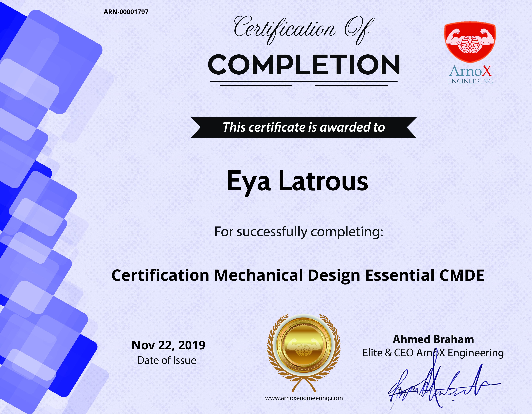The image size is (532, 414).
Task: Click the 'ArnoX' wordmark under the logo
Action: pos(470,71)
